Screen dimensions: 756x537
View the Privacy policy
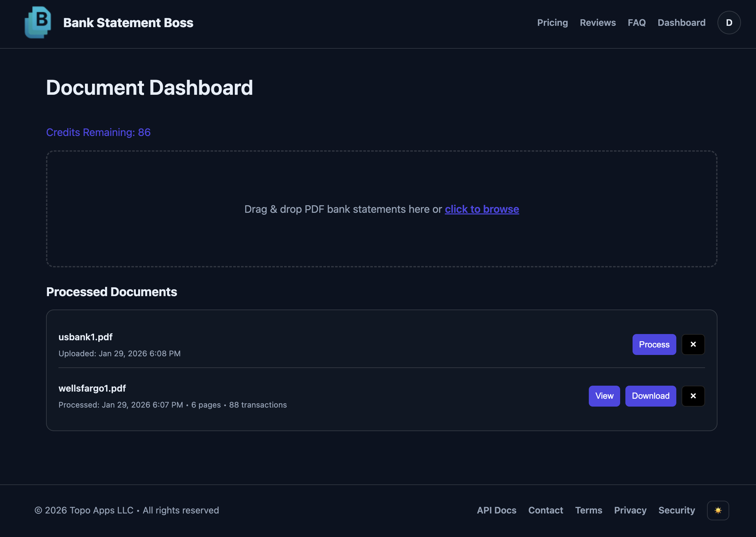[631, 510]
